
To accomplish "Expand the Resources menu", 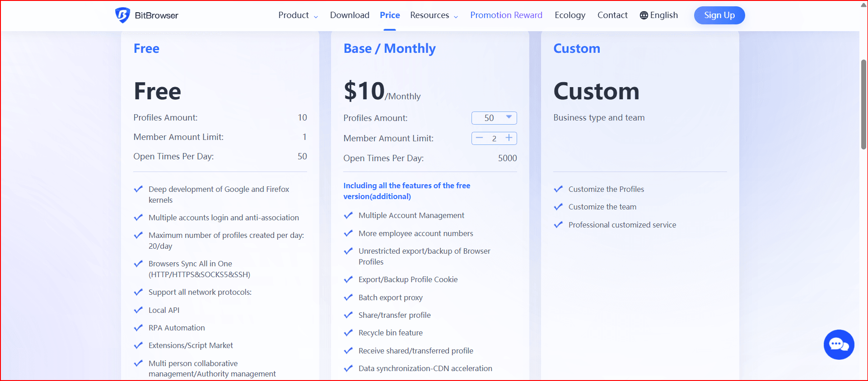I will point(434,15).
